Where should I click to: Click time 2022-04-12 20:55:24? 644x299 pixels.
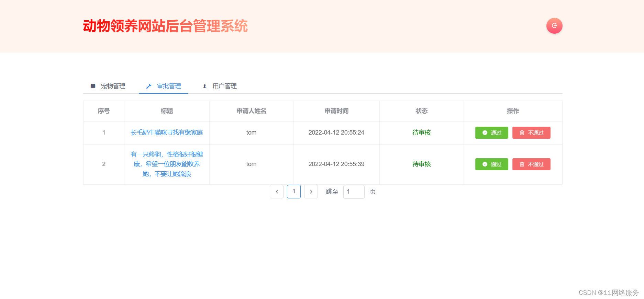[x=336, y=133]
